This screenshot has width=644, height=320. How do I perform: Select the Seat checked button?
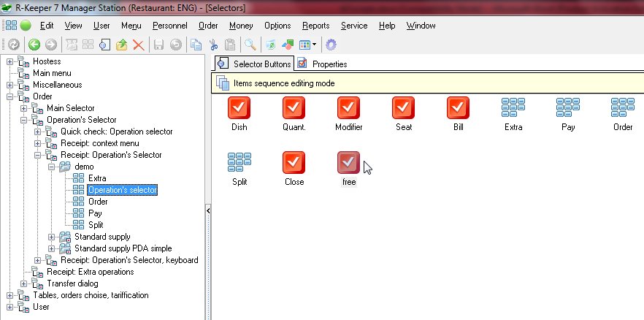(x=403, y=107)
